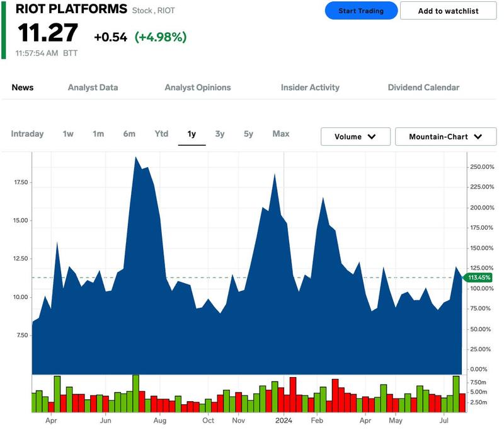Open the News tab
This screenshot has width=504, height=432.
click(x=23, y=88)
